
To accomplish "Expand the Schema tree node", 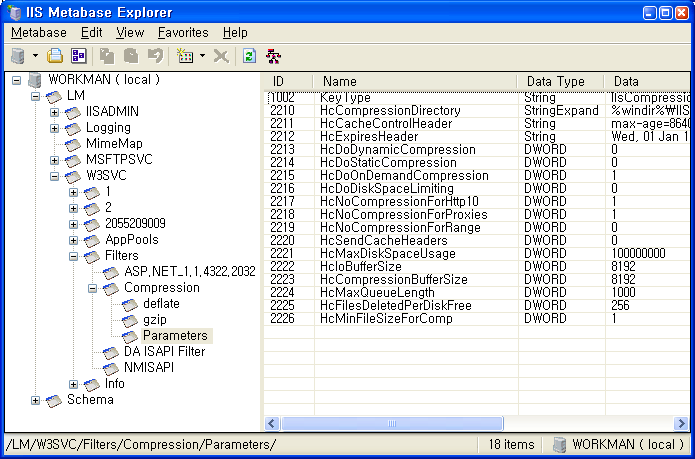I will (x=37, y=400).
